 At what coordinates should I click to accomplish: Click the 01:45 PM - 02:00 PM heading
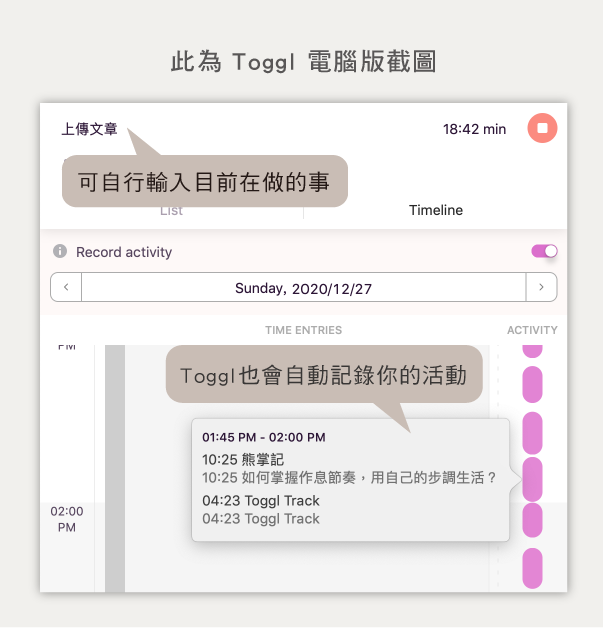(264, 437)
